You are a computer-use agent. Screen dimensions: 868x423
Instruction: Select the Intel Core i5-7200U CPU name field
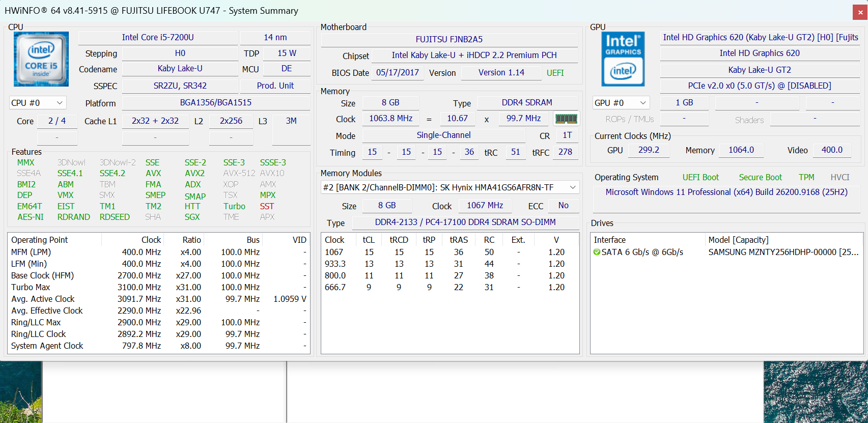pos(158,37)
